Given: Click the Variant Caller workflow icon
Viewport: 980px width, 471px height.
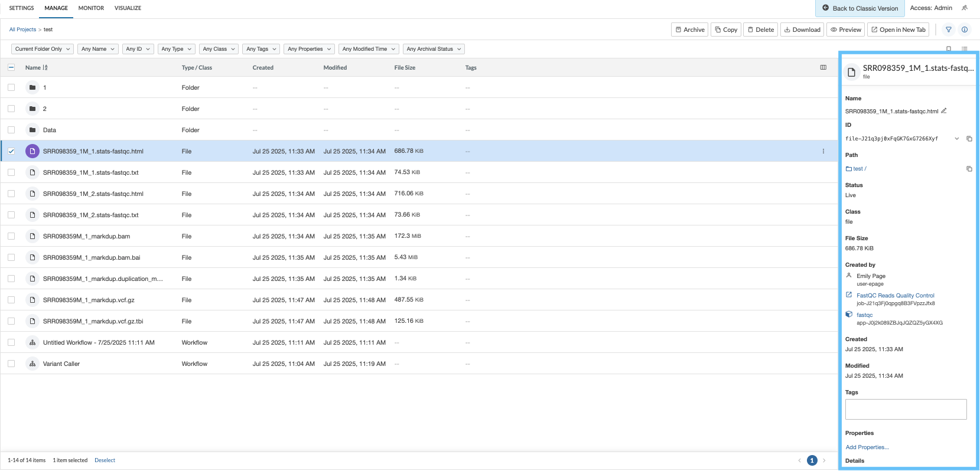Looking at the screenshot, I should click(32, 364).
